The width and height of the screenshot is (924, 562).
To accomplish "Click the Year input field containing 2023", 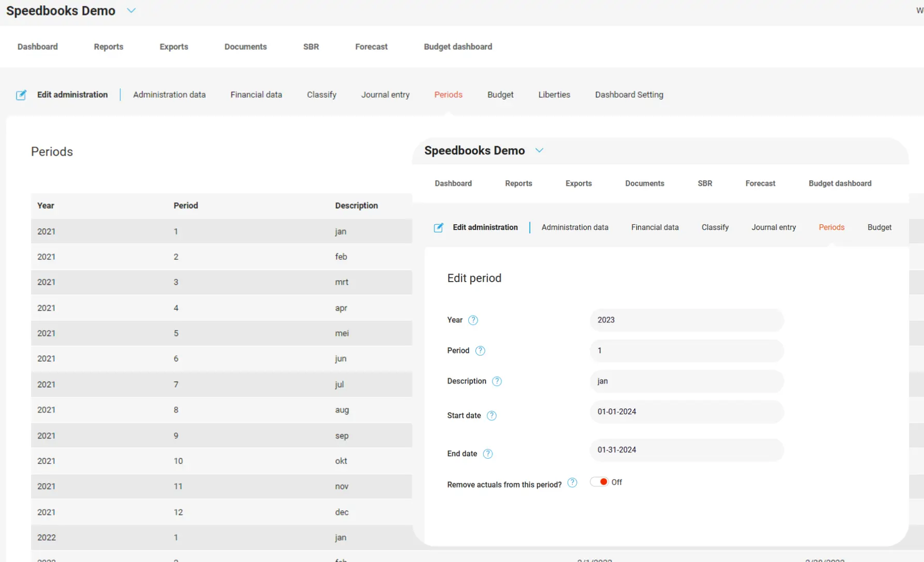I will (686, 320).
